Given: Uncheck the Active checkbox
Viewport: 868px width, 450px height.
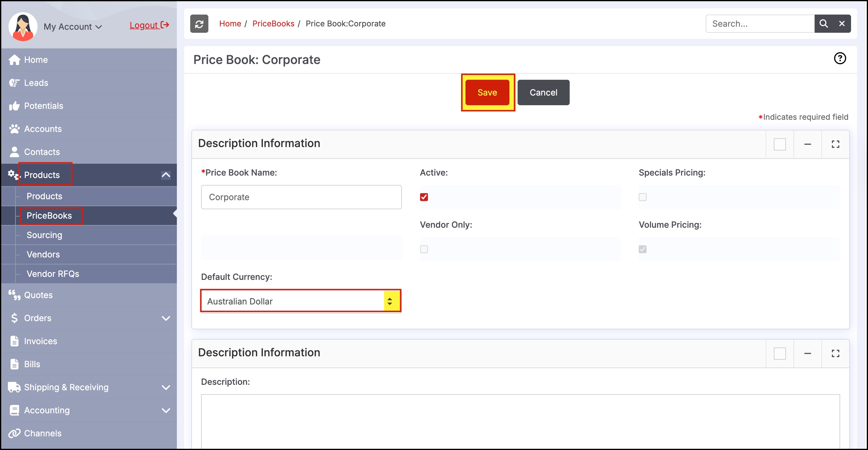Looking at the screenshot, I should pos(424,197).
